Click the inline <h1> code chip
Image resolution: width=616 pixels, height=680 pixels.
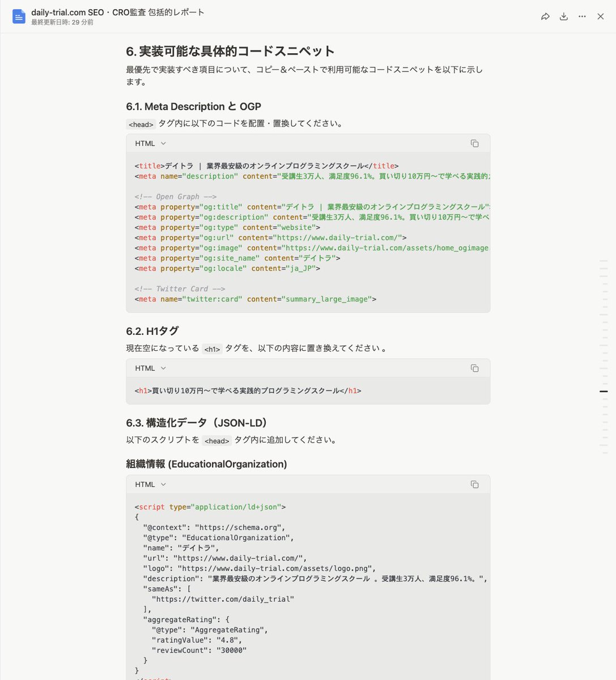[x=212, y=349]
